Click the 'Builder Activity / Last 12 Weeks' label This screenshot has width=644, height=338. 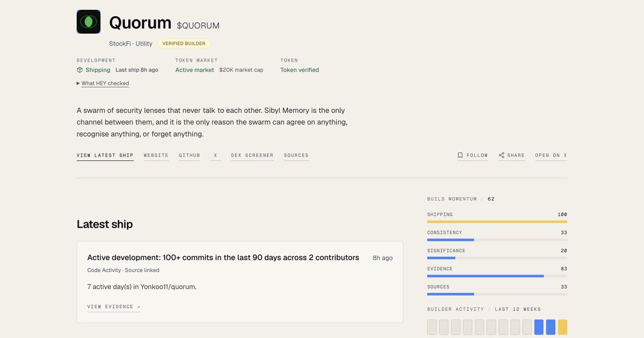click(484, 310)
